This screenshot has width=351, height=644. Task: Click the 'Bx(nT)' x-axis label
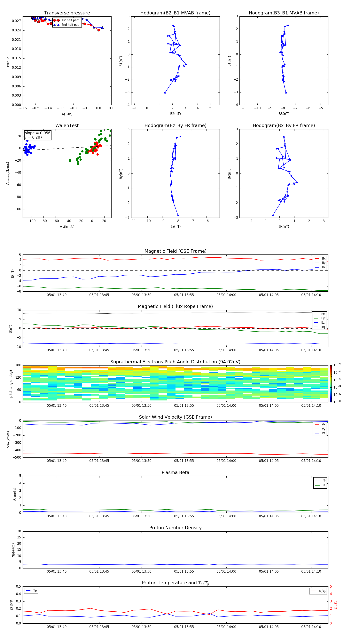pos(284,227)
